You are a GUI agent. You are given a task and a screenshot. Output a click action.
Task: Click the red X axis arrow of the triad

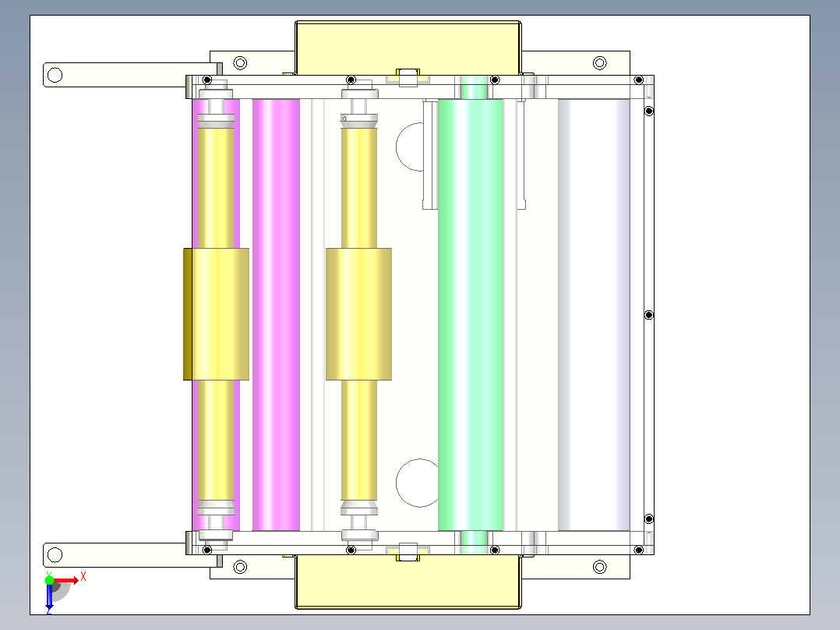click(66, 580)
